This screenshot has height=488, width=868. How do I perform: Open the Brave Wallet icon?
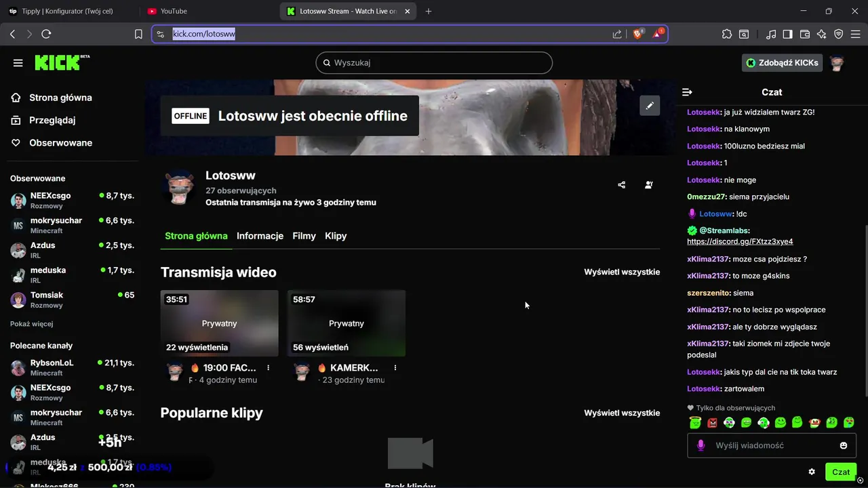805,34
